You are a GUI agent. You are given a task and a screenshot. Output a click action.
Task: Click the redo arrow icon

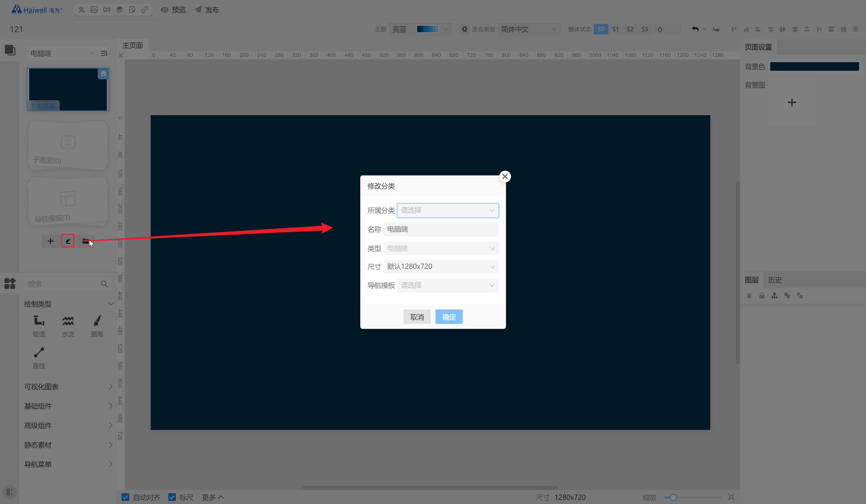716,29
